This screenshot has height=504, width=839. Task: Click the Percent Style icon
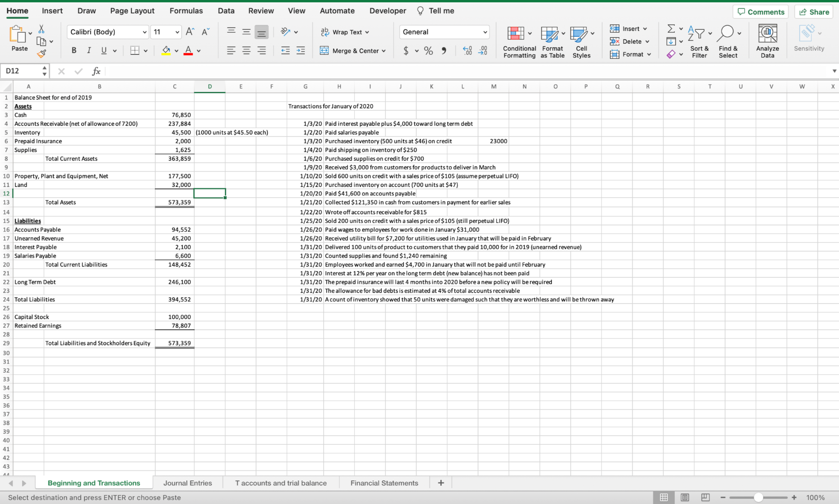click(428, 51)
